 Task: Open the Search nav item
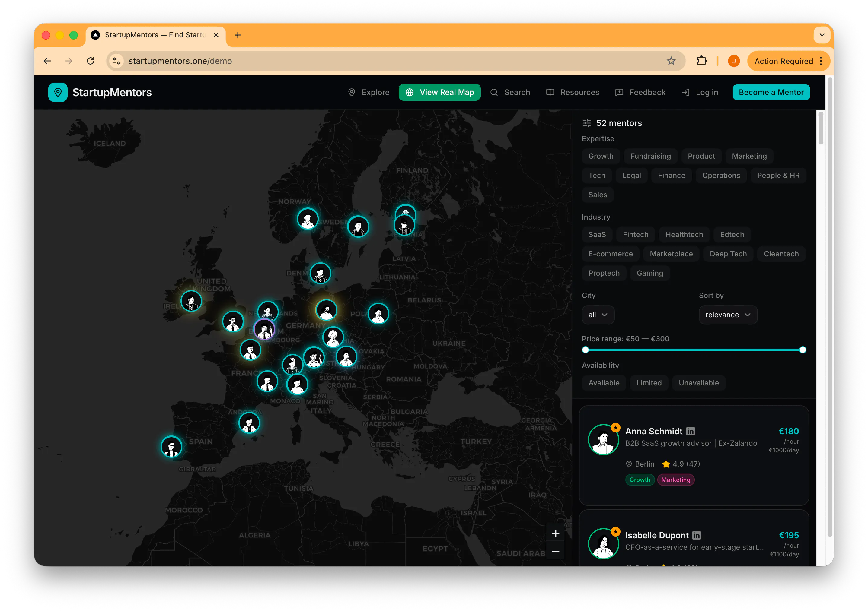510,92
